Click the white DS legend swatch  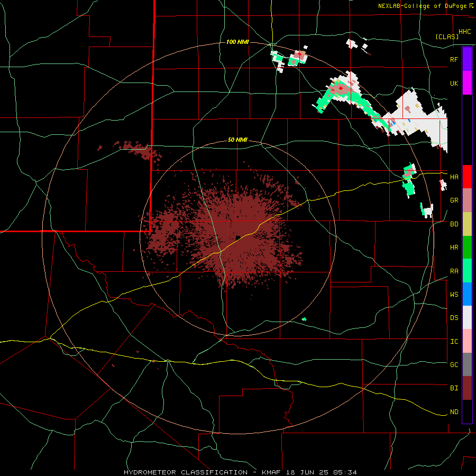tap(467, 317)
